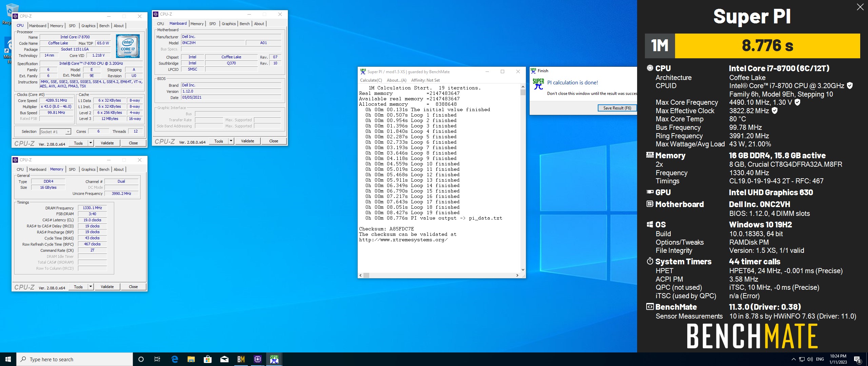Open Task View on the taskbar
The width and height of the screenshot is (868, 366).
point(157,359)
